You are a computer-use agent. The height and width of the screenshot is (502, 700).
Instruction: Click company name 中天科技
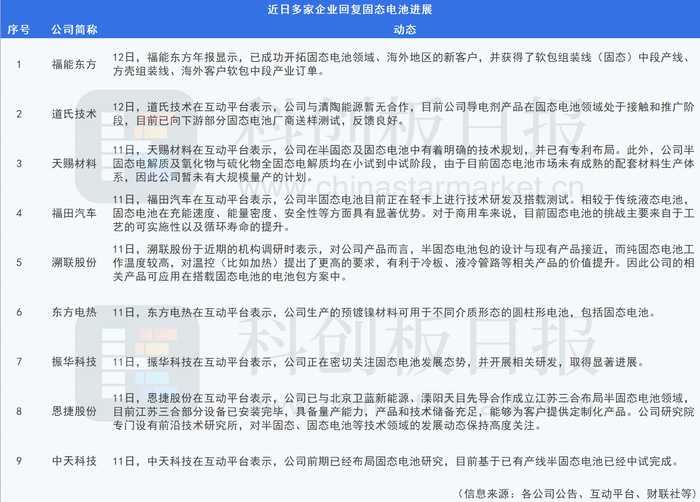(x=74, y=461)
